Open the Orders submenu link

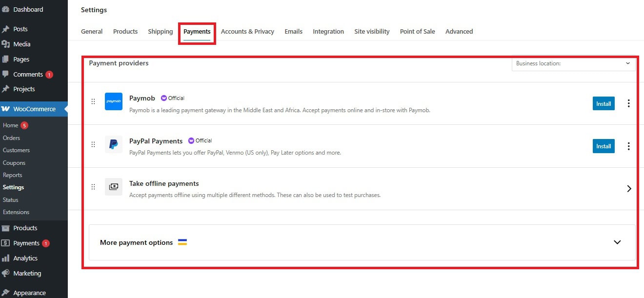pyautogui.click(x=11, y=138)
